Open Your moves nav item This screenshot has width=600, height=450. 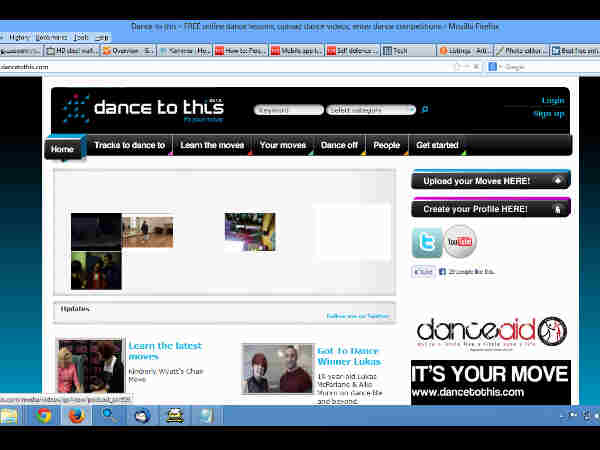[283, 145]
